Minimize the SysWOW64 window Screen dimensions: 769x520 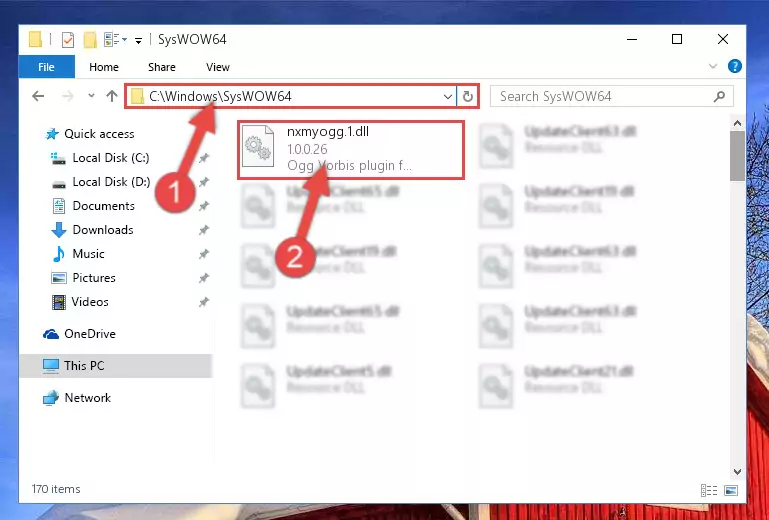click(x=632, y=40)
